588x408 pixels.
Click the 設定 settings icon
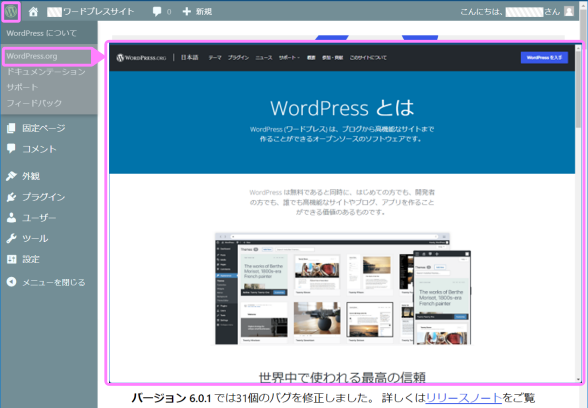(x=11, y=259)
